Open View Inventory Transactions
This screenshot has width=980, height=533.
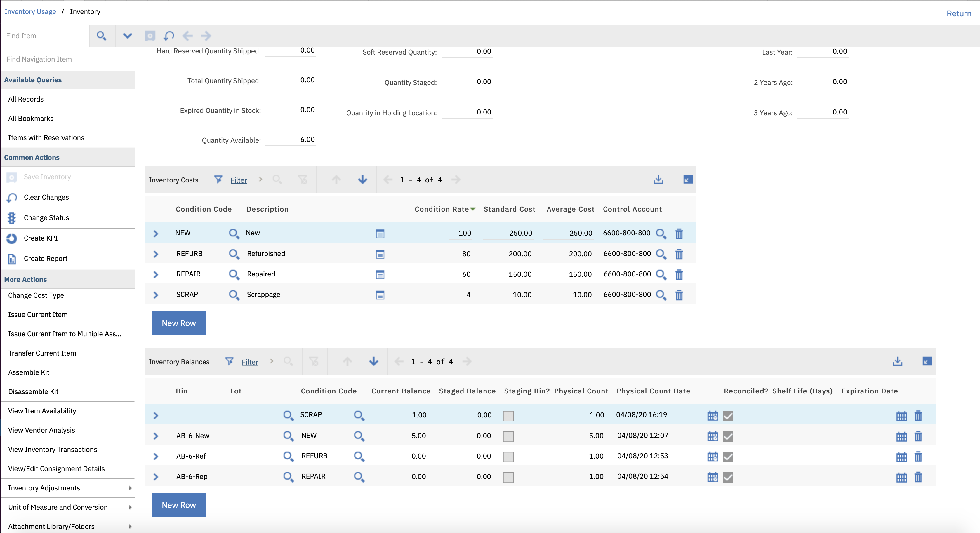point(53,449)
